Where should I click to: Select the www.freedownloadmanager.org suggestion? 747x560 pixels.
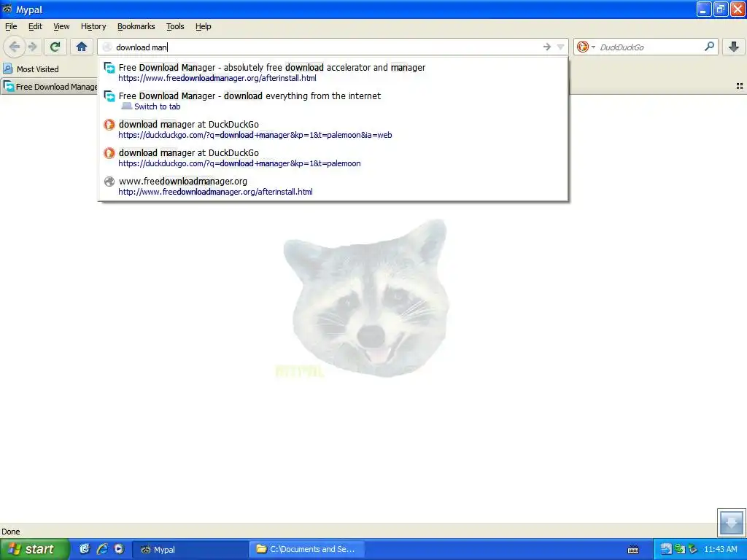click(x=333, y=186)
